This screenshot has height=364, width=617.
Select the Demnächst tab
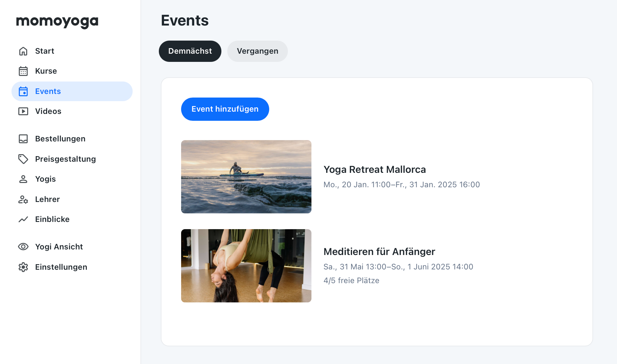coord(190,51)
